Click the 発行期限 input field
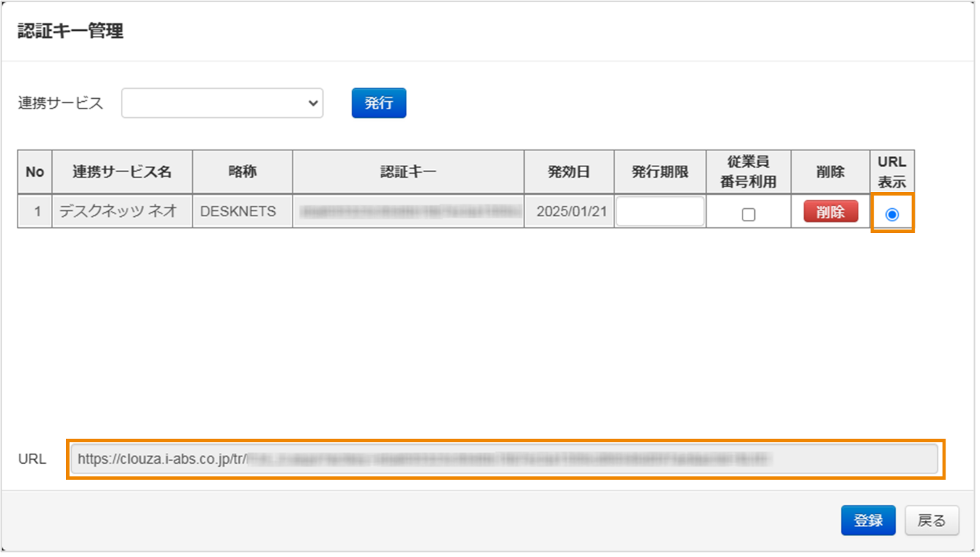 [x=660, y=212]
